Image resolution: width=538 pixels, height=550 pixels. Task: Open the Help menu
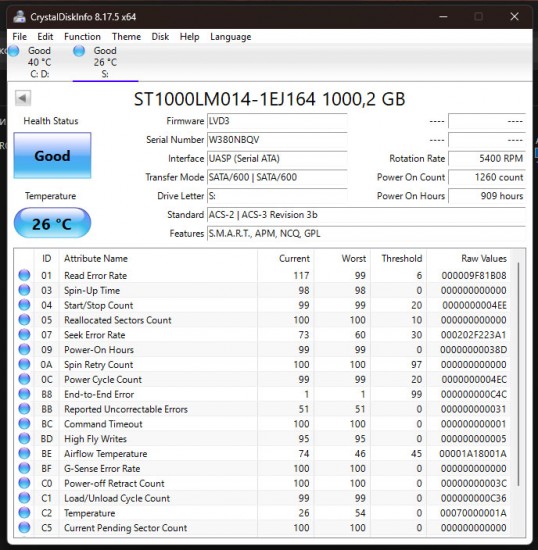tap(189, 36)
